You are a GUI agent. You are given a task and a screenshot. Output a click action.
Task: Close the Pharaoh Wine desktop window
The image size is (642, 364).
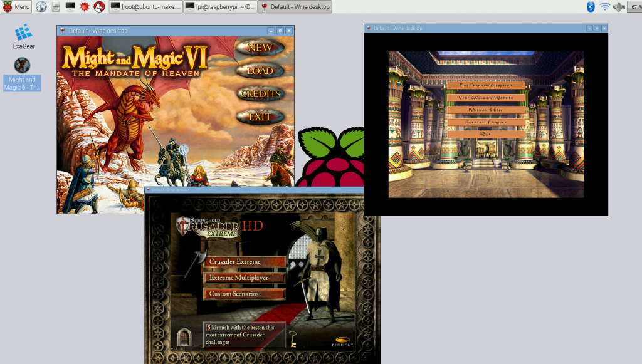pyautogui.click(x=604, y=28)
